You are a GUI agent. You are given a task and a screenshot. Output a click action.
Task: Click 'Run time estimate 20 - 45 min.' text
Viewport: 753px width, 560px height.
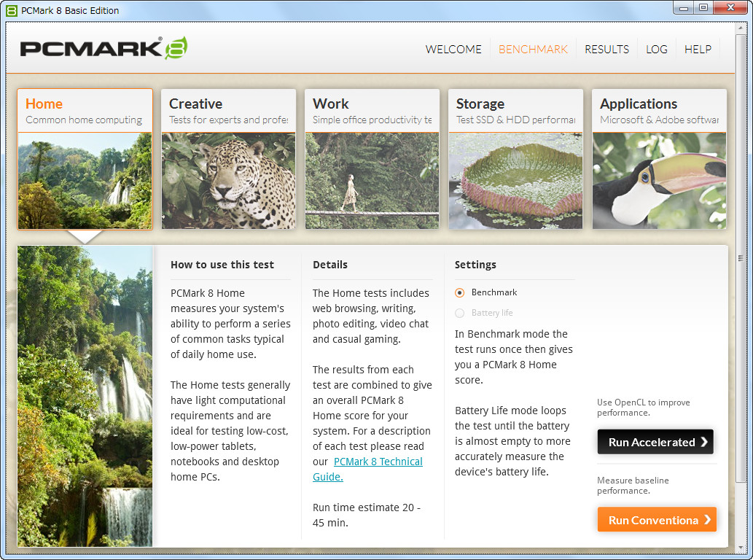pyautogui.click(x=367, y=515)
